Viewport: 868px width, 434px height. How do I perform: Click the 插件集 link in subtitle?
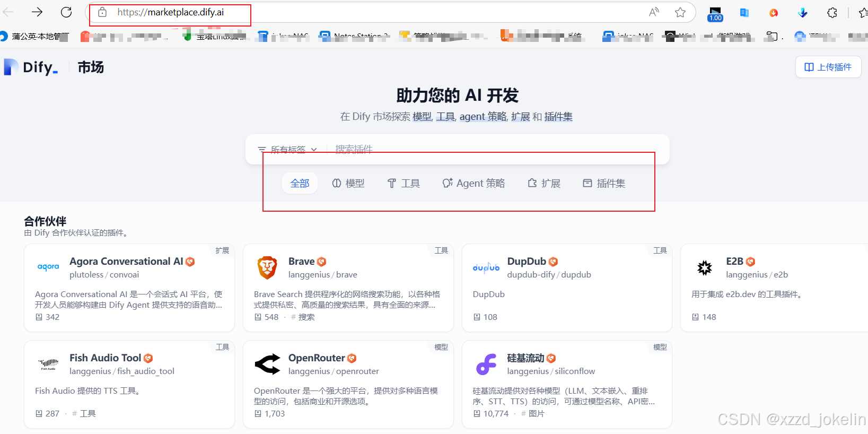click(558, 117)
